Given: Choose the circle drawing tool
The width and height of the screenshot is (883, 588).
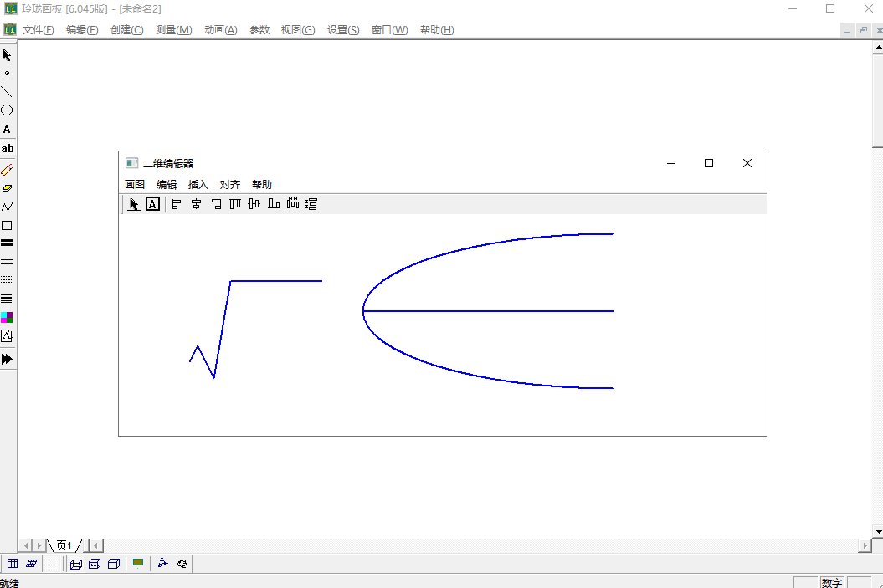Looking at the screenshot, I should [x=7, y=110].
